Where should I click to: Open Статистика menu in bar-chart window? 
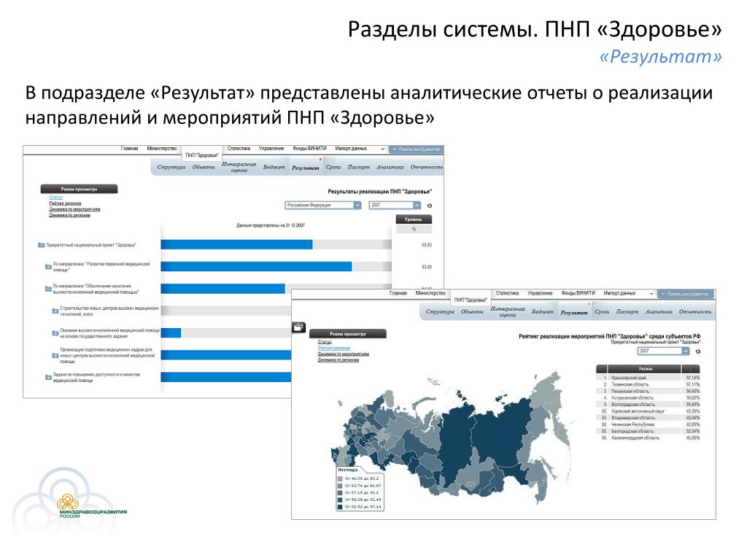(239, 149)
